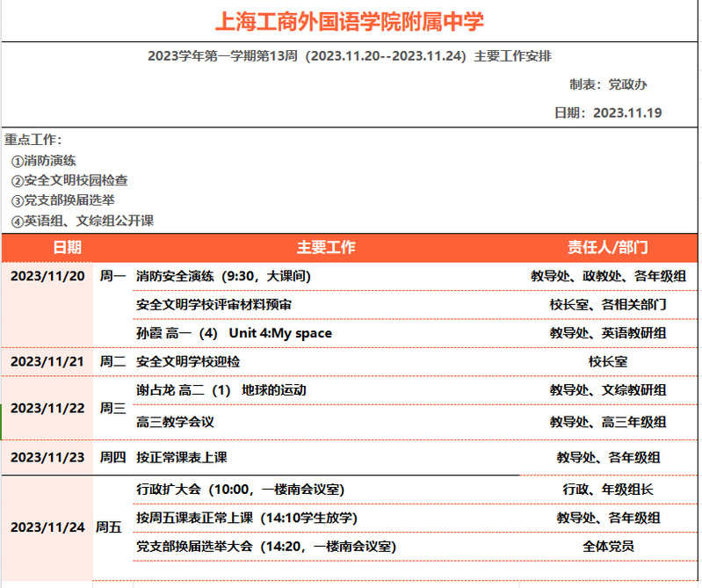Select the cell 安全文明学校评审材料预审
The height and width of the screenshot is (588, 702).
pyautogui.click(x=214, y=304)
